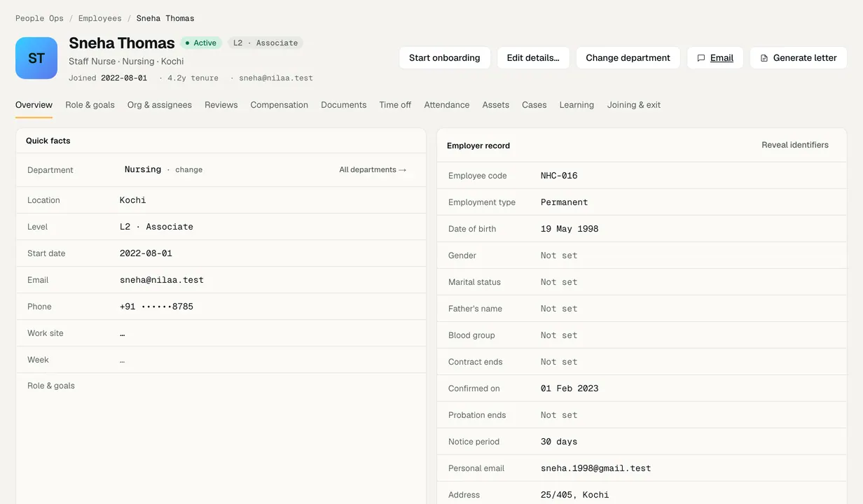The height and width of the screenshot is (504, 863).
Task: Click the Quick facts email sneha@nilaa.test
Action: tap(162, 280)
